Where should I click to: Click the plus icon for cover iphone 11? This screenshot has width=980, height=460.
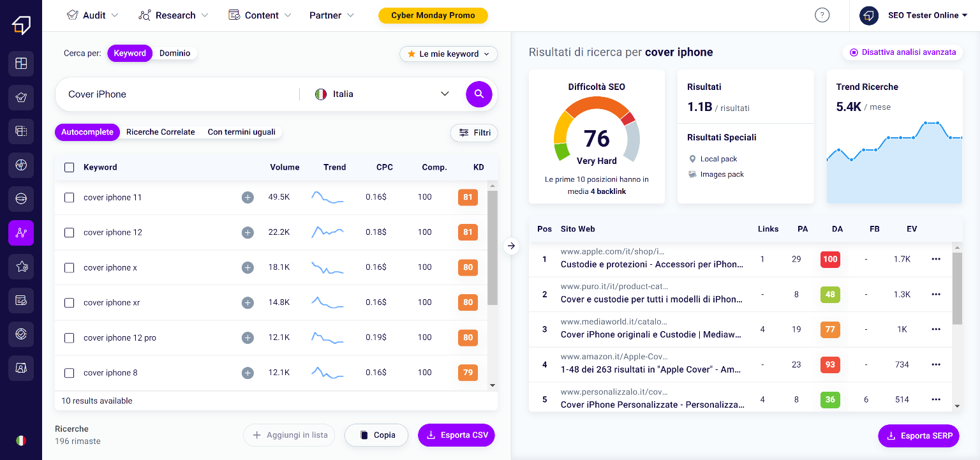pos(248,198)
